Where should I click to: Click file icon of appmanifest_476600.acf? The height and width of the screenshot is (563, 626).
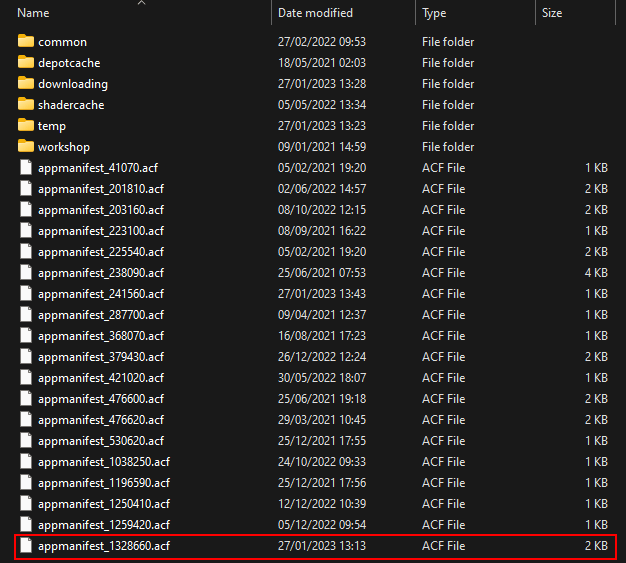[x=26, y=398]
